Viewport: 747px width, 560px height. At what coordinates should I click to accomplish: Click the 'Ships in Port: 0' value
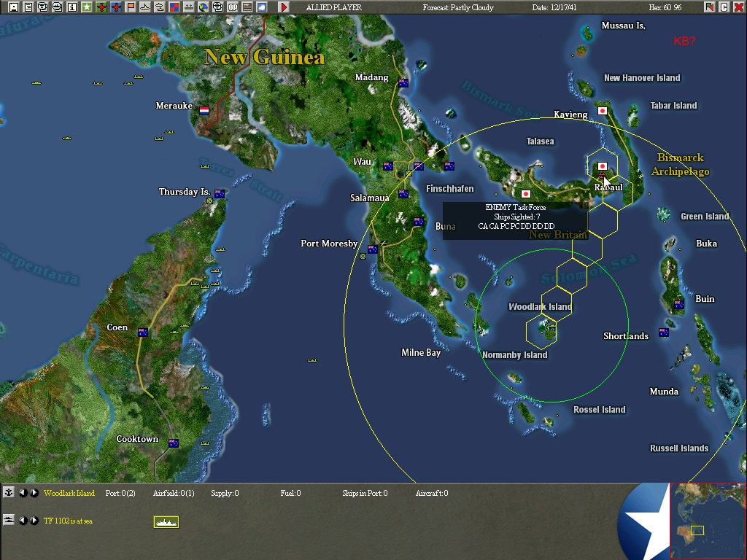click(365, 493)
